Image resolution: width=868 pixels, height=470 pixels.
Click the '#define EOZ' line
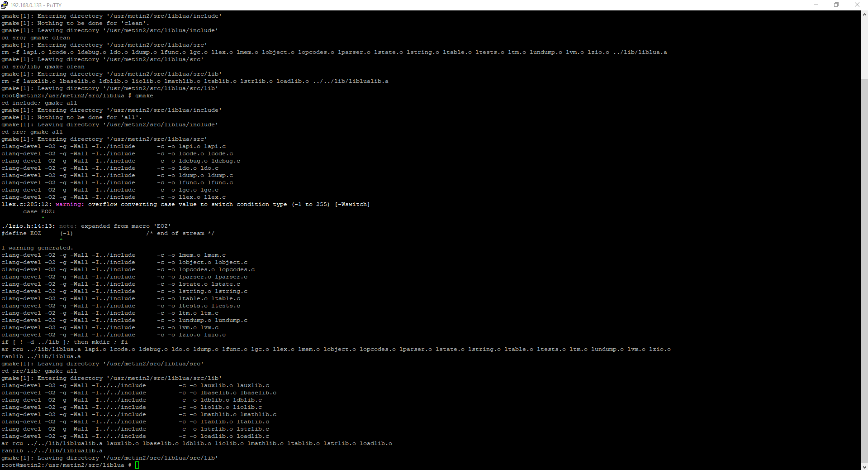tap(108, 233)
